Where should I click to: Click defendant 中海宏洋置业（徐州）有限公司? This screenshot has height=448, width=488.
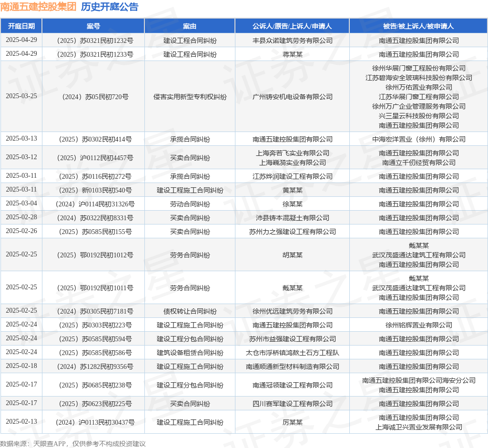(419, 139)
